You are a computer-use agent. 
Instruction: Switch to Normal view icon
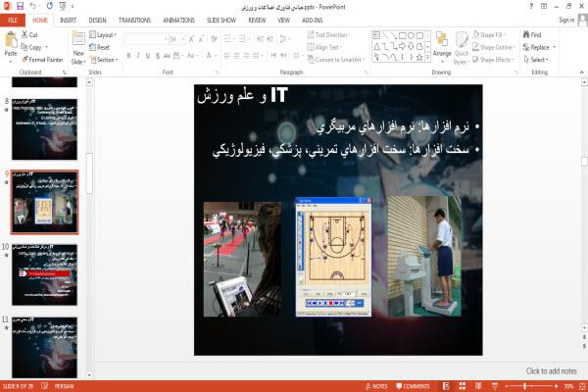click(446, 386)
